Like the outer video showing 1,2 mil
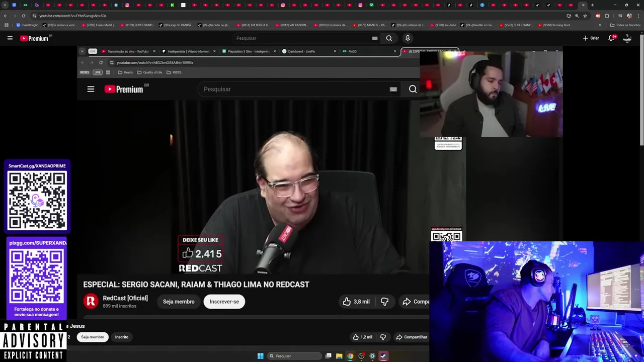The image size is (644, 362). pyautogui.click(x=362, y=337)
